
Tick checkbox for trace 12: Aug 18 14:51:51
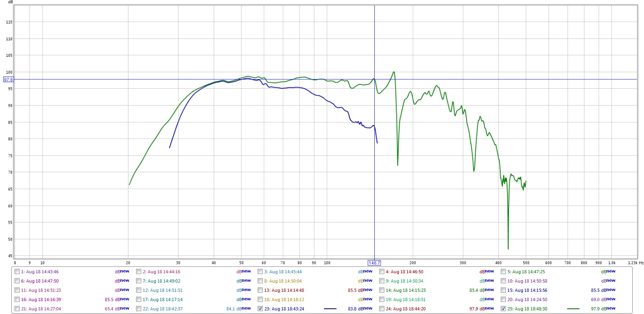[x=138, y=290]
